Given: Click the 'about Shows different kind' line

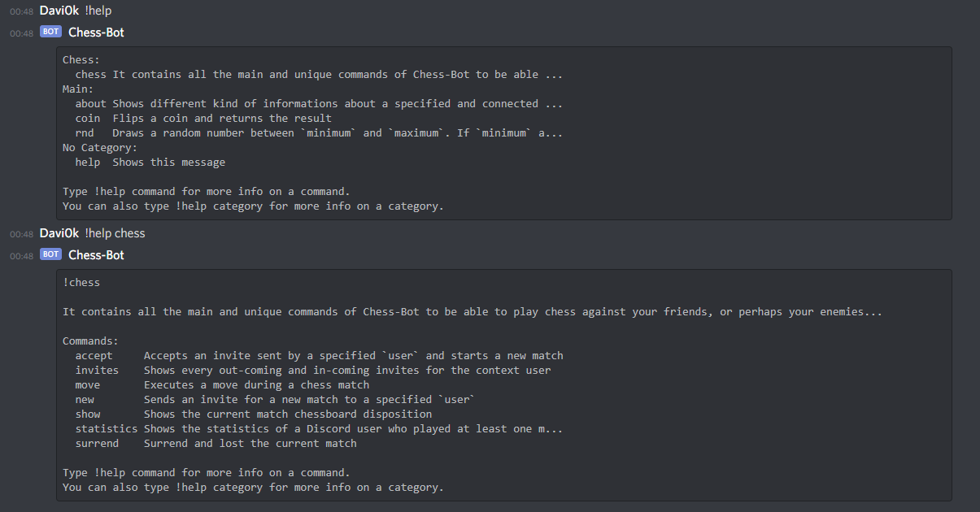Looking at the screenshot, I should [319, 104].
